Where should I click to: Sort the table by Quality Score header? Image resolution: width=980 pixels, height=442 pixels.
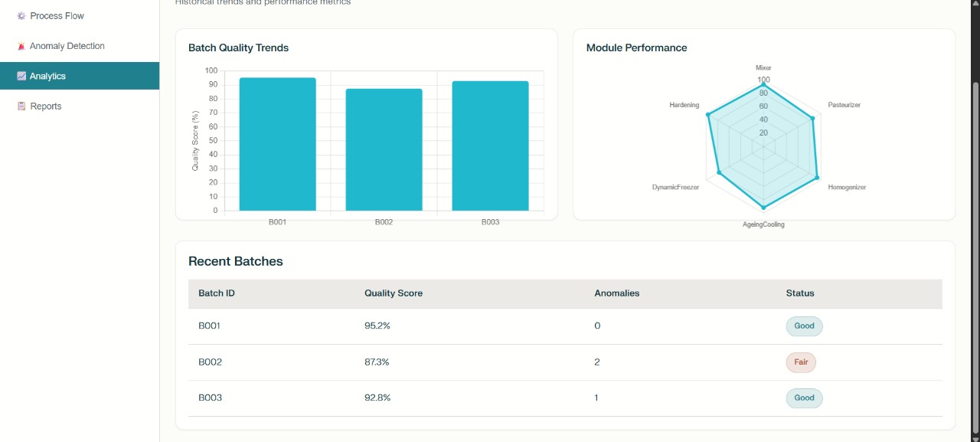394,293
